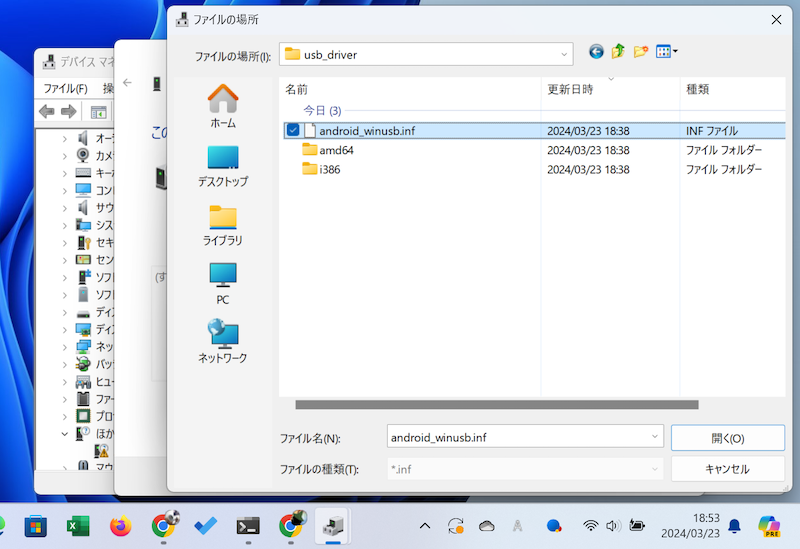The image size is (800, 549).
Task: Click the back arrow in the file dialog toolbar
Action: pos(597,52)
